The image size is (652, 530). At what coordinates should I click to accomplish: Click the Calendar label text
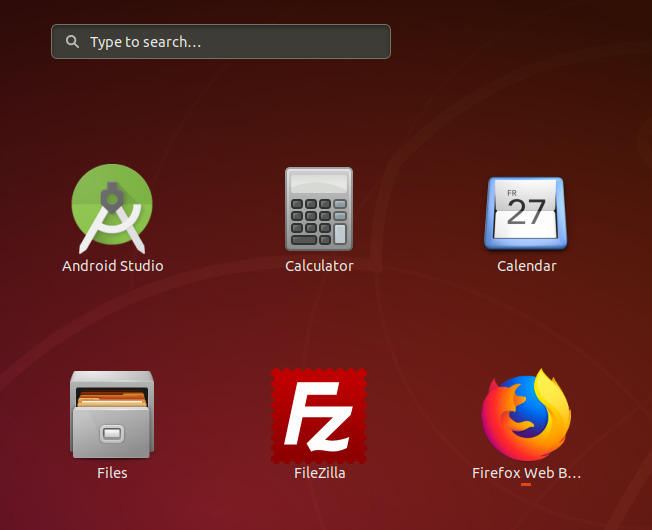coord(526,266)
